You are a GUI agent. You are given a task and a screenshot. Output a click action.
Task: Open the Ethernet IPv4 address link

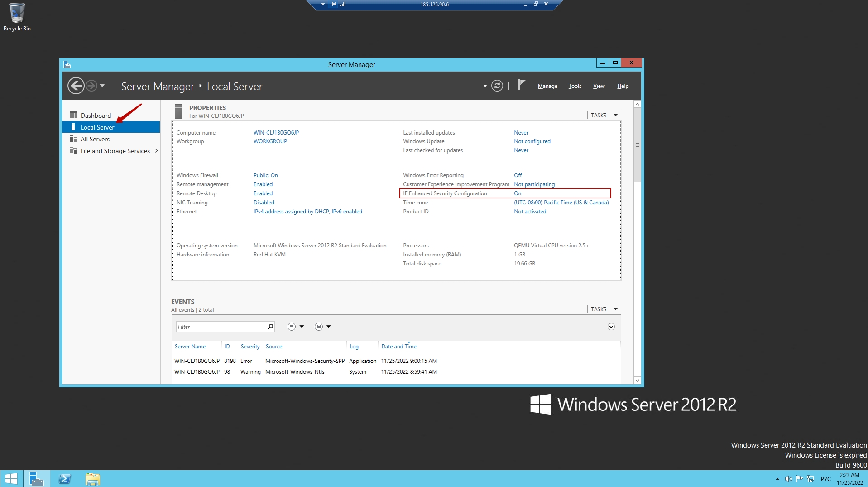pos(308,212)
